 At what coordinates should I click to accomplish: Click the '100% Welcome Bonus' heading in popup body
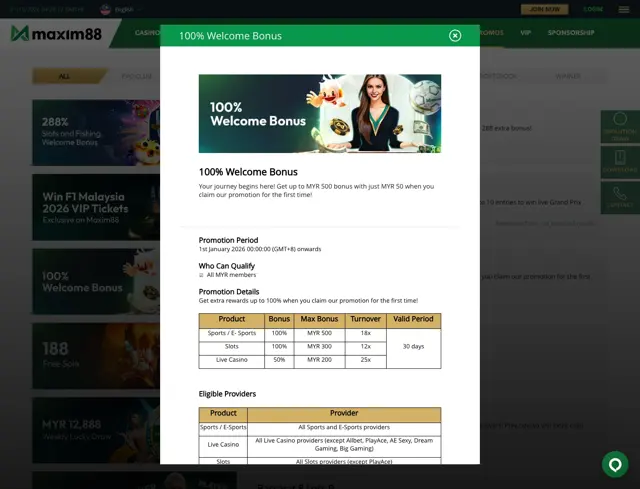(x=248, y=172)
